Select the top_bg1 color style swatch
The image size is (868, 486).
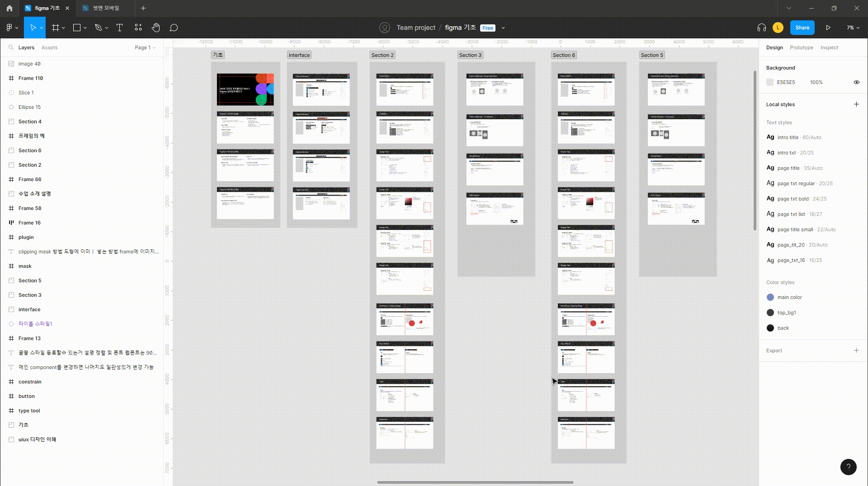point(770,313)
